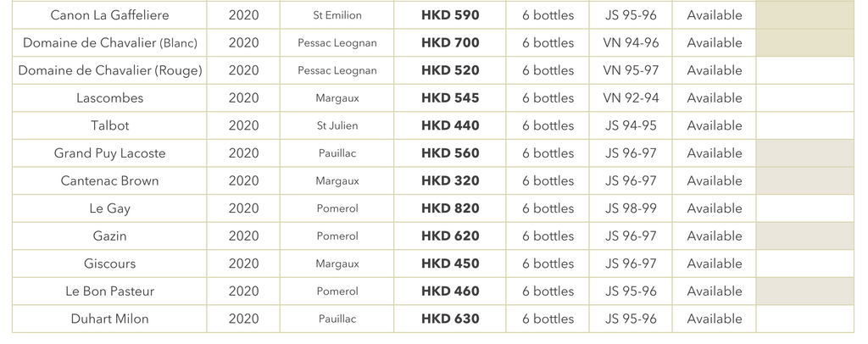The height and width of the screenshot is (344, 868).
Task: Click the HKD 520 price cell
Action: pos(450,70)
